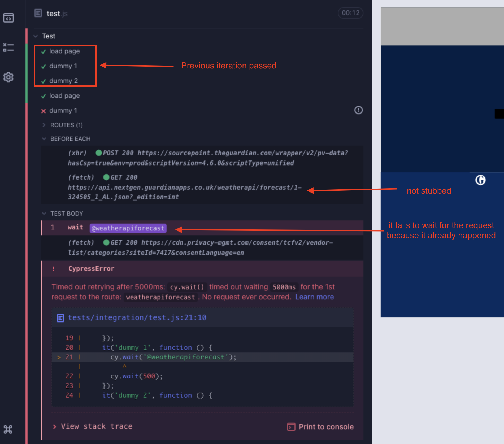Open the Settings gear in sidebar

(x=8, y=77)
